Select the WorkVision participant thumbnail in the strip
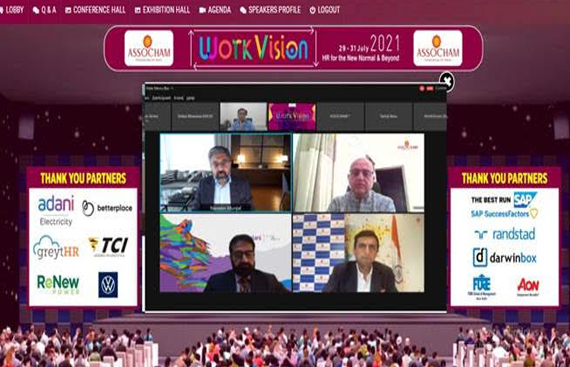The width and height of the screenshot is (570, 367). click(x=292, y=116)
